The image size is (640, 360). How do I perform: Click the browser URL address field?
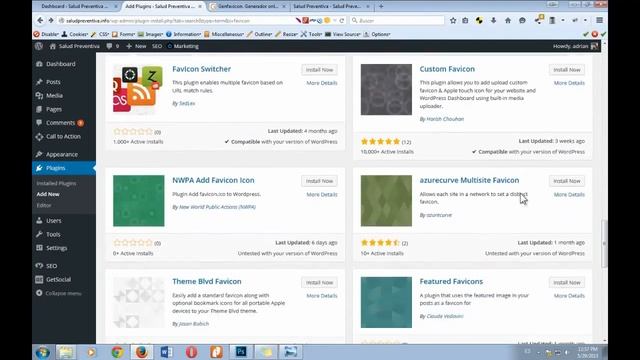click(178, 20)
